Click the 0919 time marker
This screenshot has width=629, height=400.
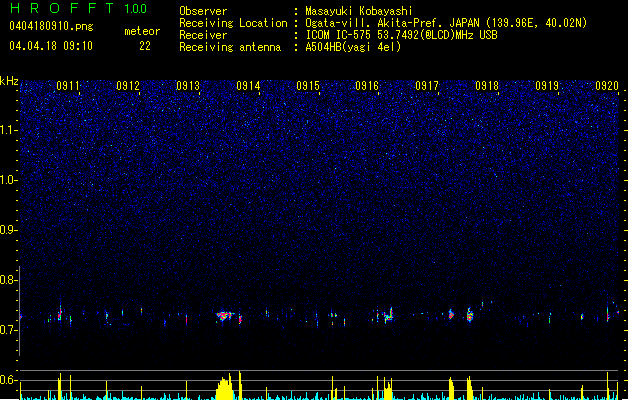547,86
